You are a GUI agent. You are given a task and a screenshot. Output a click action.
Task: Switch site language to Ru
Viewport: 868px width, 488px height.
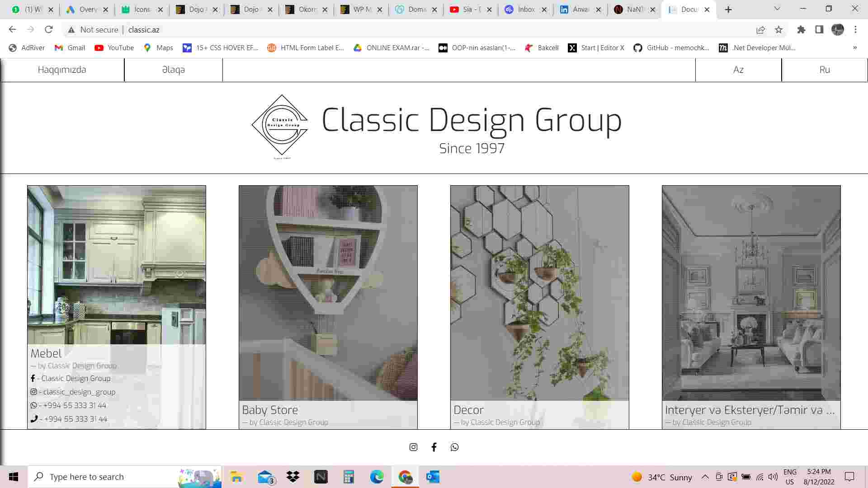click(824, 70)
